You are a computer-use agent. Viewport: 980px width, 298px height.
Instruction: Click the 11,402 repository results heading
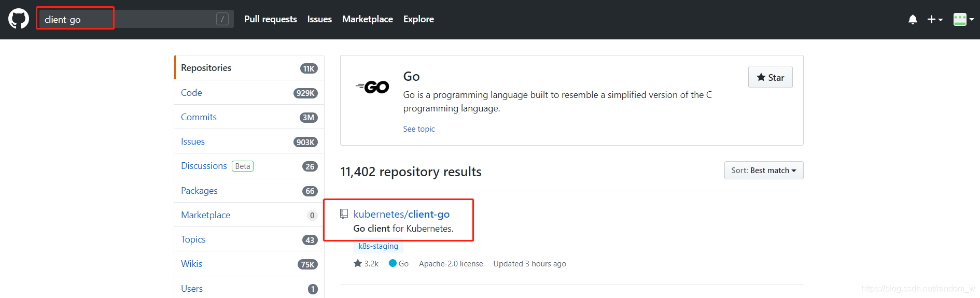pyautogui.click(x=411, y=172)
